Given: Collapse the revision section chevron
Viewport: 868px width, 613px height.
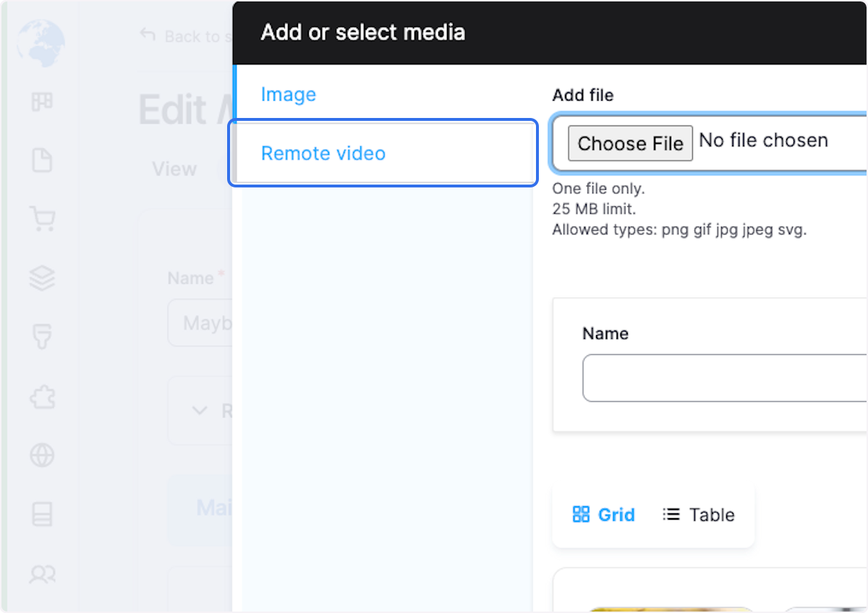Looking at the screenshot, I should click(x=200, y=410).
